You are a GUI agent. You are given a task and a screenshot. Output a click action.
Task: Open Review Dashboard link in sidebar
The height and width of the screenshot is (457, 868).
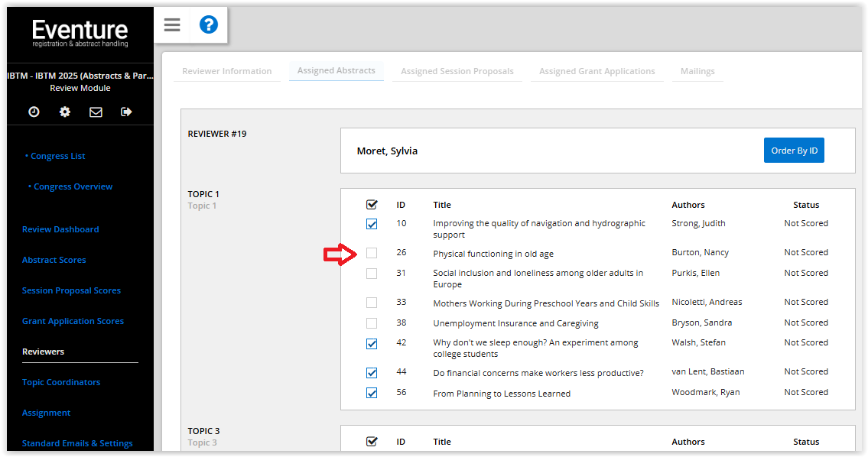[x=60, y=229]
